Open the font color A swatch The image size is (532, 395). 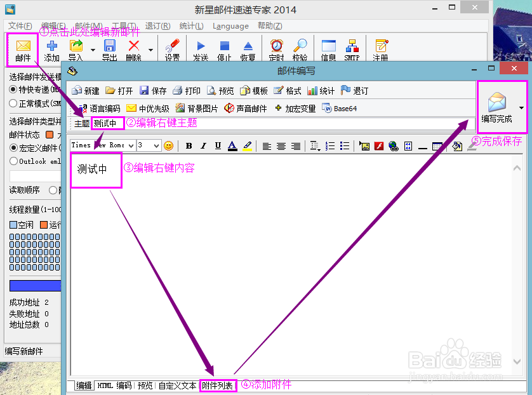[232, 146]
